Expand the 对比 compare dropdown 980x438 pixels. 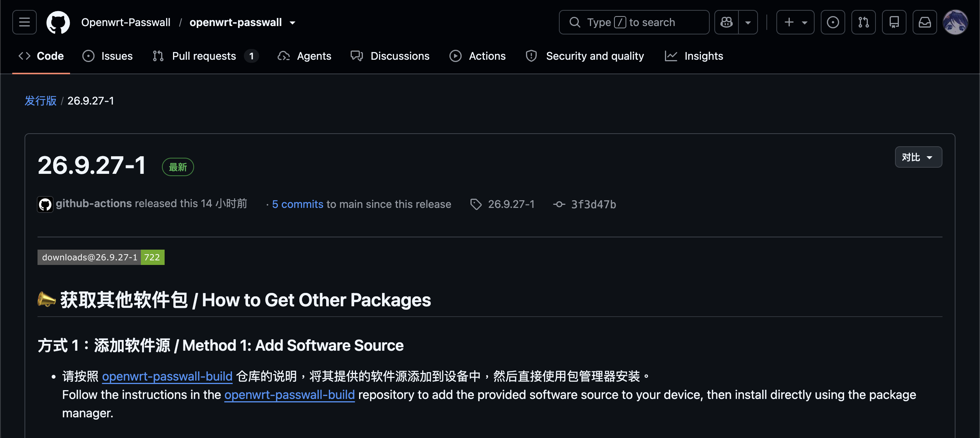tap(918, 157)
